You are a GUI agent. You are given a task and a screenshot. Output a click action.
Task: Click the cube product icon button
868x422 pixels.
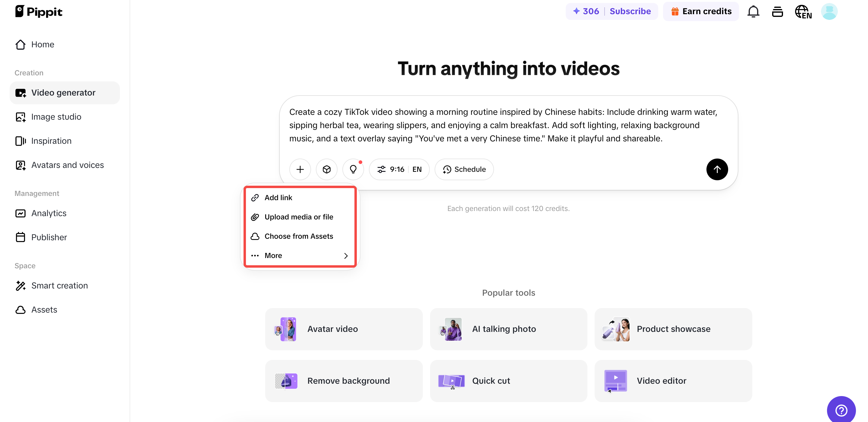pos(326,169)
